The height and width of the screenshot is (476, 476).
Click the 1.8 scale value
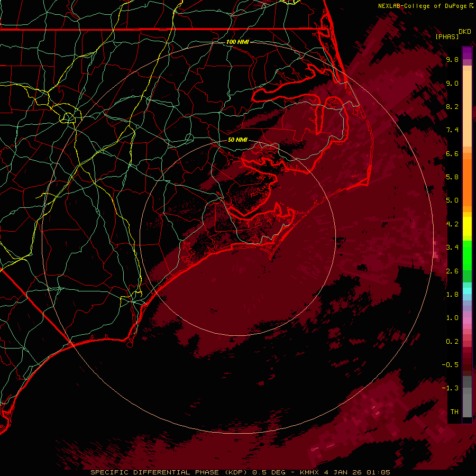[452, 295]
